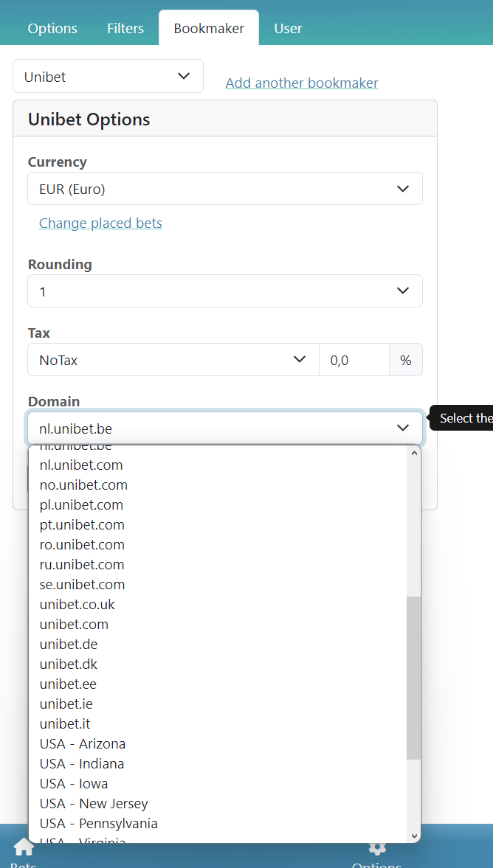Open the Rounding dropdown

(225, 291)
